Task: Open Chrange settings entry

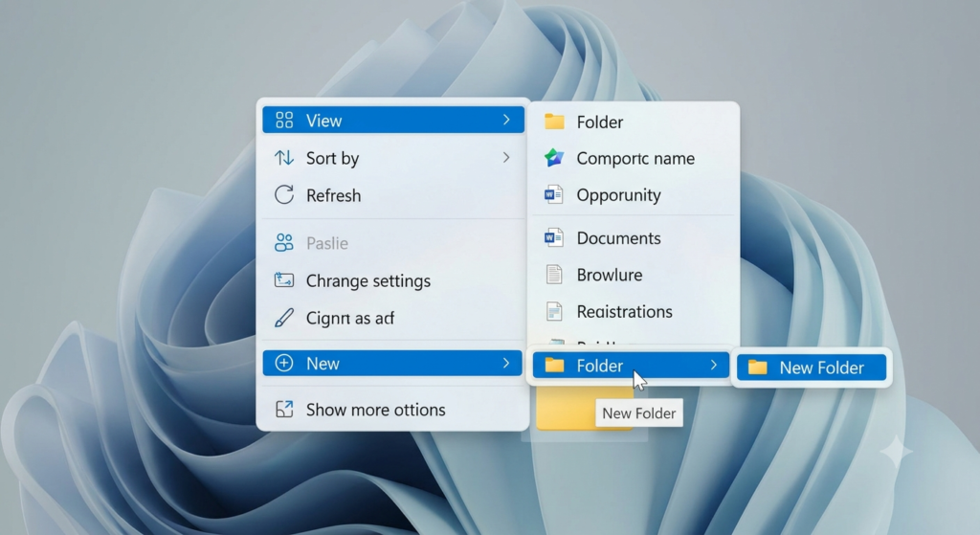Action: click(393, 280)
